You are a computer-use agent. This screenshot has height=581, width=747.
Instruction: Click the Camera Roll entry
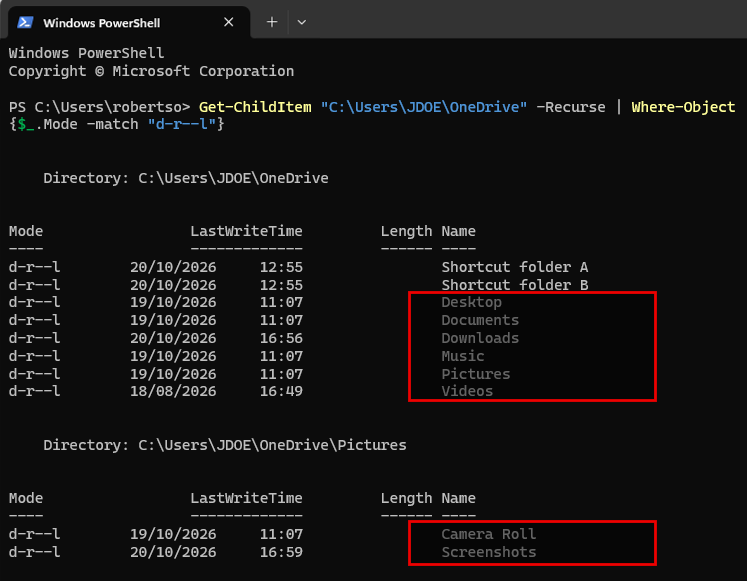[x=488, y=534]
